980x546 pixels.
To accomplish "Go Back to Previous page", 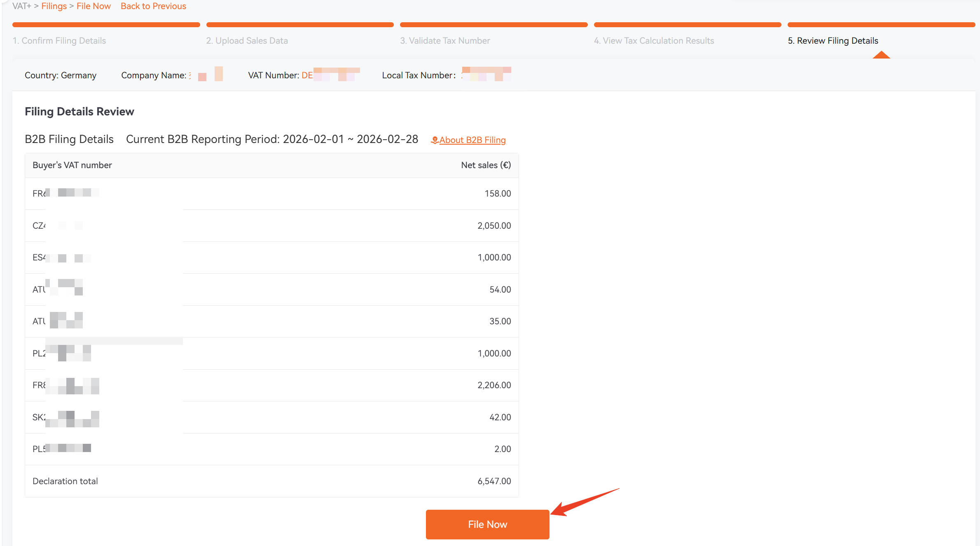I will tap(153, 6).
